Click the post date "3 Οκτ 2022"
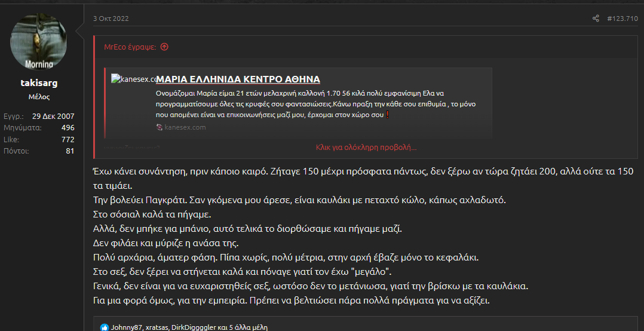This screenshot has width=644, height=331. [111, 19]
